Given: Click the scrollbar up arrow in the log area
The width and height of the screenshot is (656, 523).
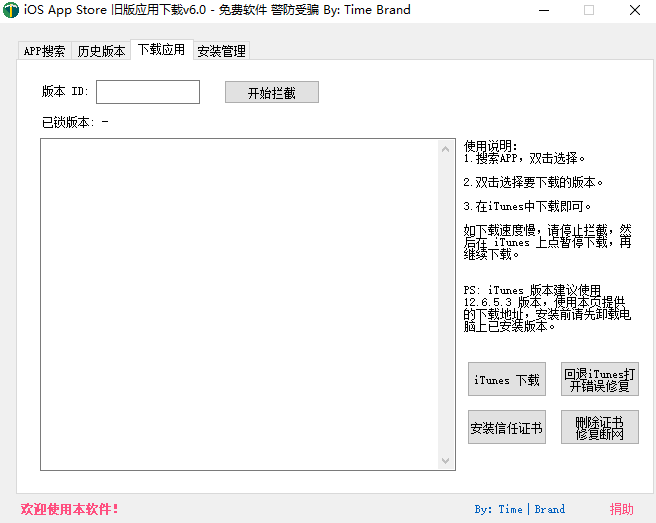Looking at the screenshot, I should coord(446,149).
